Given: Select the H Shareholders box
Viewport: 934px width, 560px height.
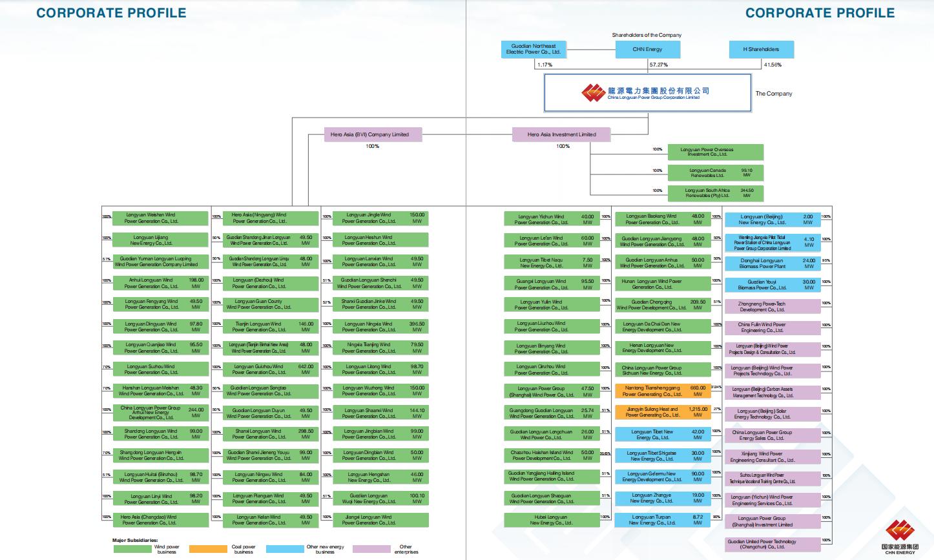Looking at the screenshot, I should 762,50.
